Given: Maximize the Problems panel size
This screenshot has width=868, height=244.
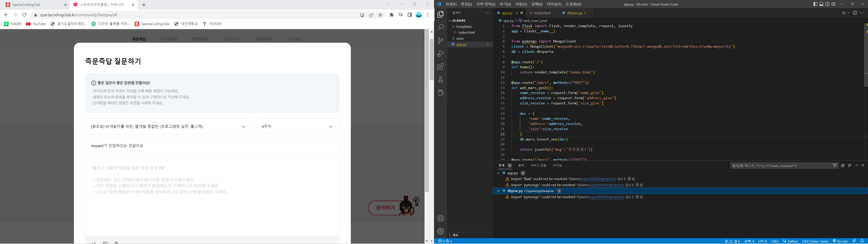Looking at the screenshot, I should 857,165.
